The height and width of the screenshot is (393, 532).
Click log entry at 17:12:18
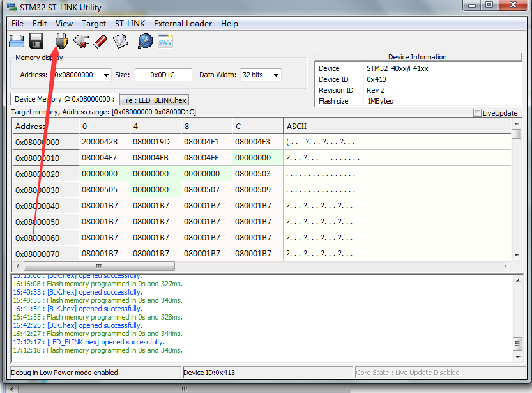pyautogui.click(x=98, y=350)
